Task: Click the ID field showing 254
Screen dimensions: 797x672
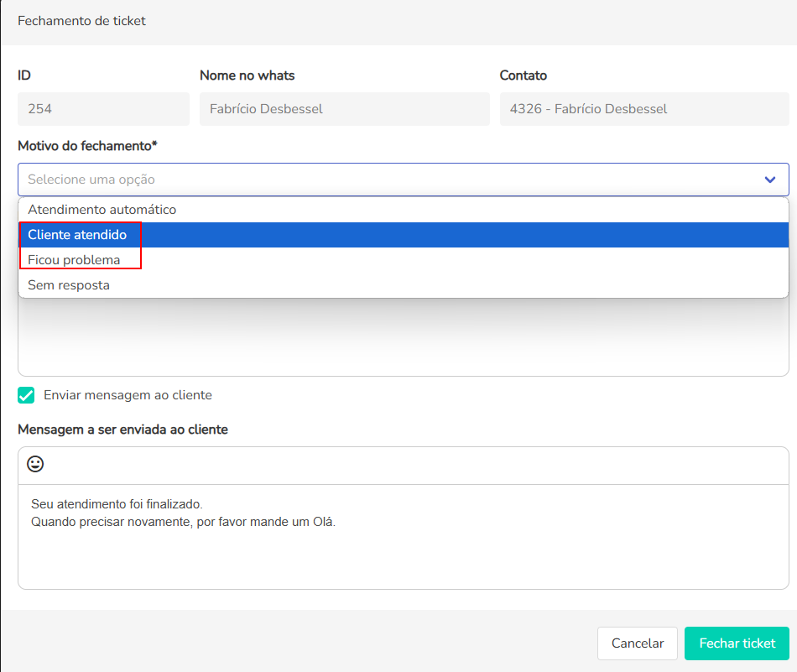Action: point(103,109)
